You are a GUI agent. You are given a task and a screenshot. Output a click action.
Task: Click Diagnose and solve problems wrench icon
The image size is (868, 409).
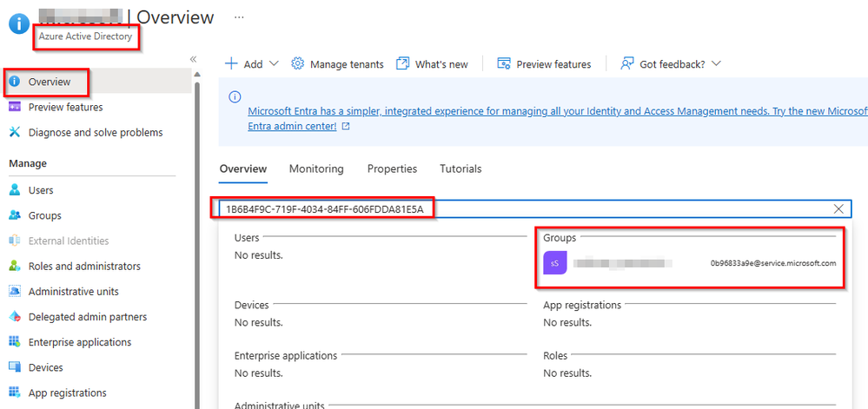click(x=15, y=132)
